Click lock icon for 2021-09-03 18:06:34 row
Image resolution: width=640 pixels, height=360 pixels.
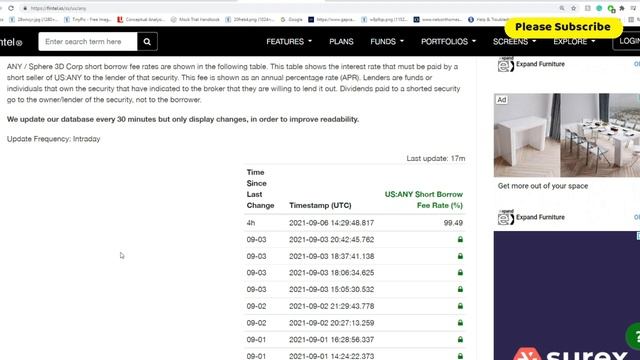coord(460,273)
